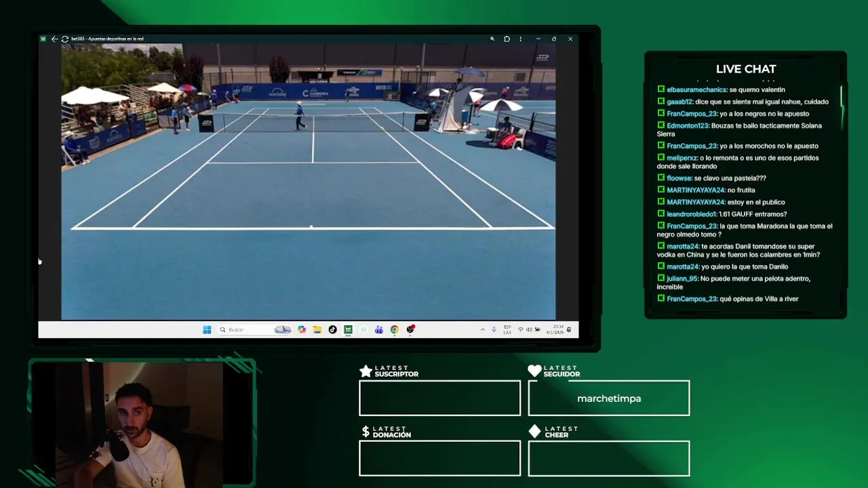868x488 pixels.
Task: Open Copilot from the taskbar
Action: [302, 329]
